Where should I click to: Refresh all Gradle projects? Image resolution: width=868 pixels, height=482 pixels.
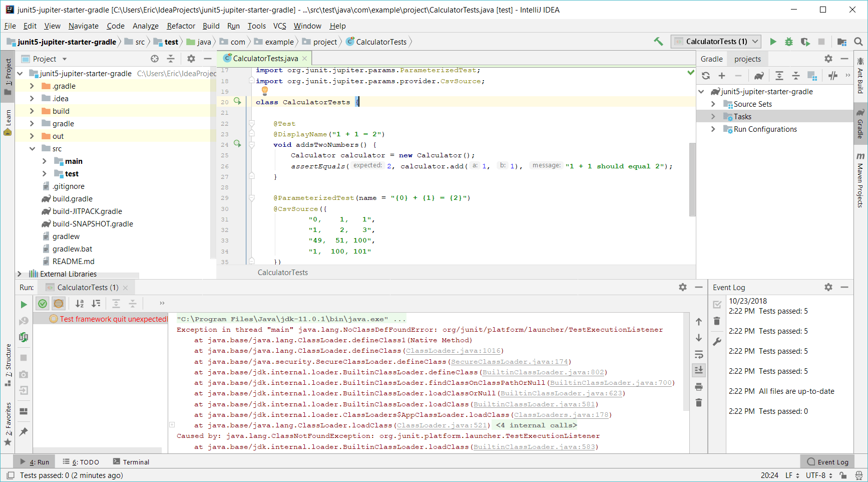[x=706, y=76]
